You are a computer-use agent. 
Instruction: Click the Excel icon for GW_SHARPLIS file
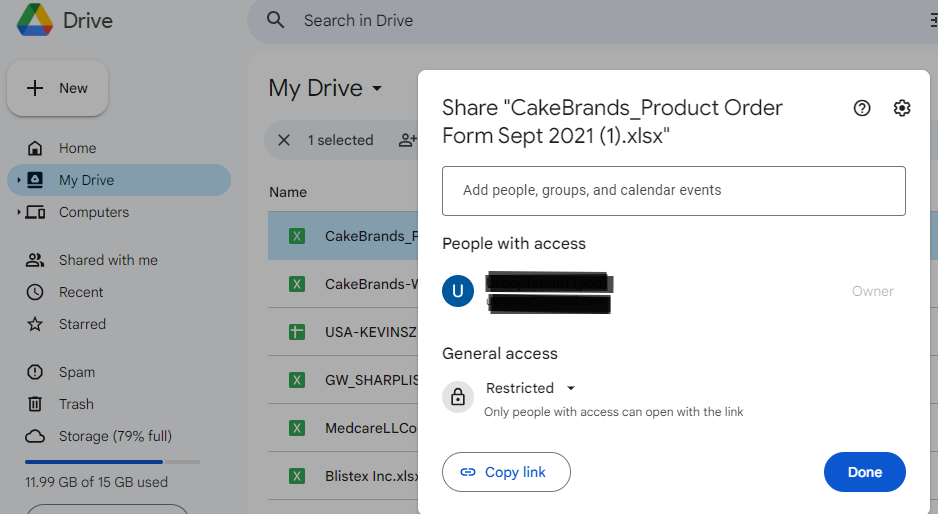pos(297,380)
